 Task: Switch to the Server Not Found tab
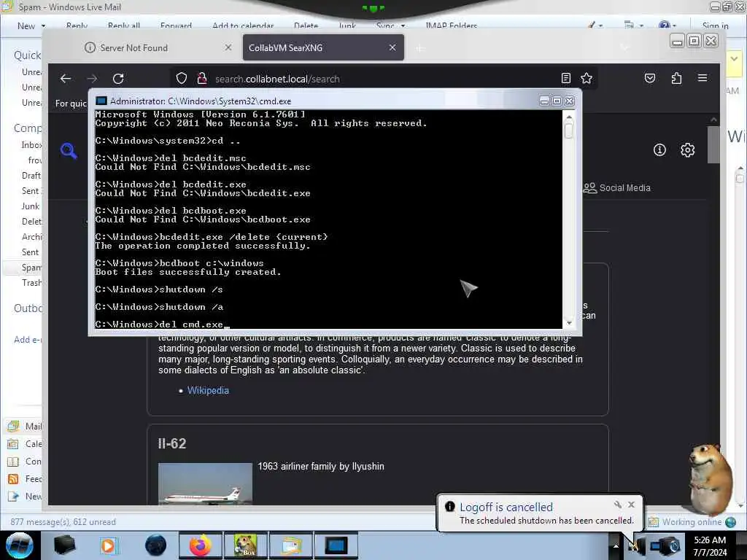[x=158, y=47]
